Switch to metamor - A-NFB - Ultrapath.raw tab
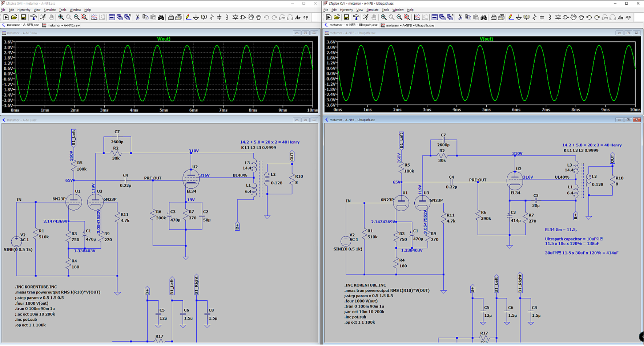The width and height of the screenshot is (644, 346). point(407,25)
